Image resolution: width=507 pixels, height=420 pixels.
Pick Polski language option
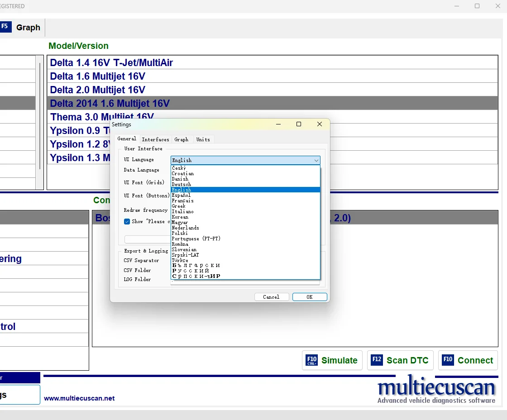pos(245,233)
